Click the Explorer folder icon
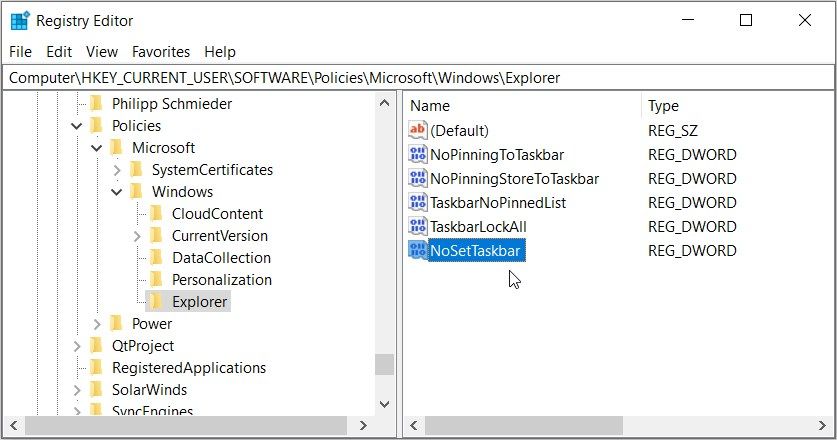 pyautogui.click(x=156, y=302)
